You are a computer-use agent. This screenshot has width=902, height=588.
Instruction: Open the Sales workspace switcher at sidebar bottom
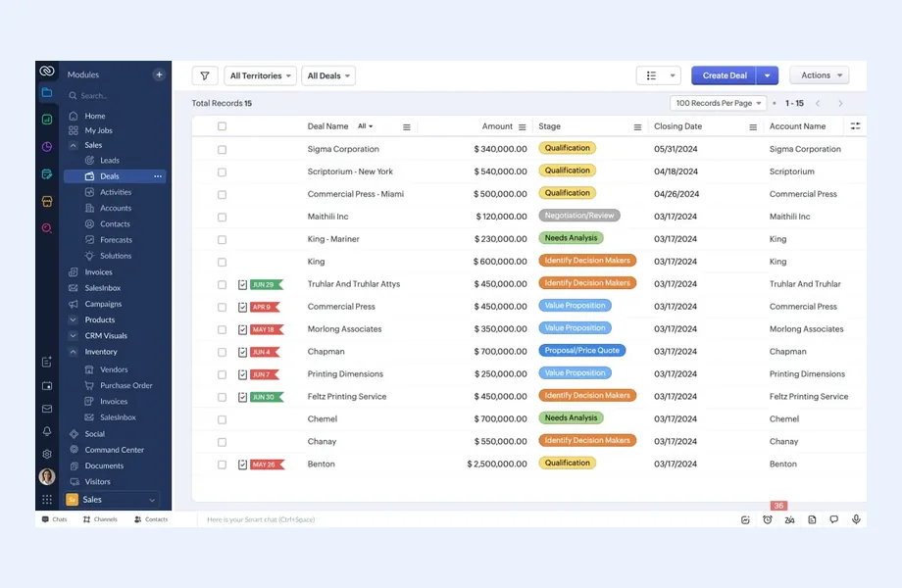tap(111, 500)
